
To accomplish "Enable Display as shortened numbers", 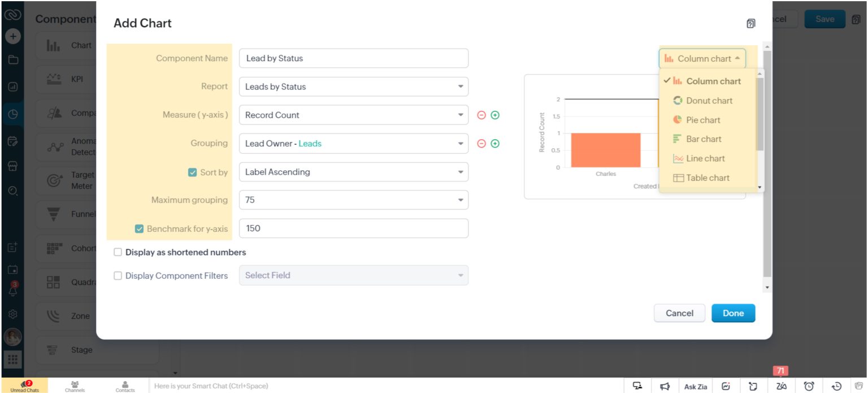I will coord(118,252).
